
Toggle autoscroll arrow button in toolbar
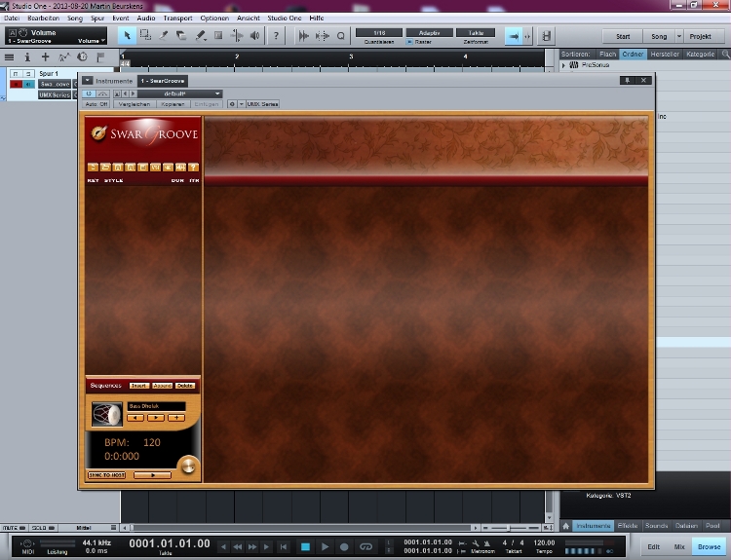click(x=514, y=36)
